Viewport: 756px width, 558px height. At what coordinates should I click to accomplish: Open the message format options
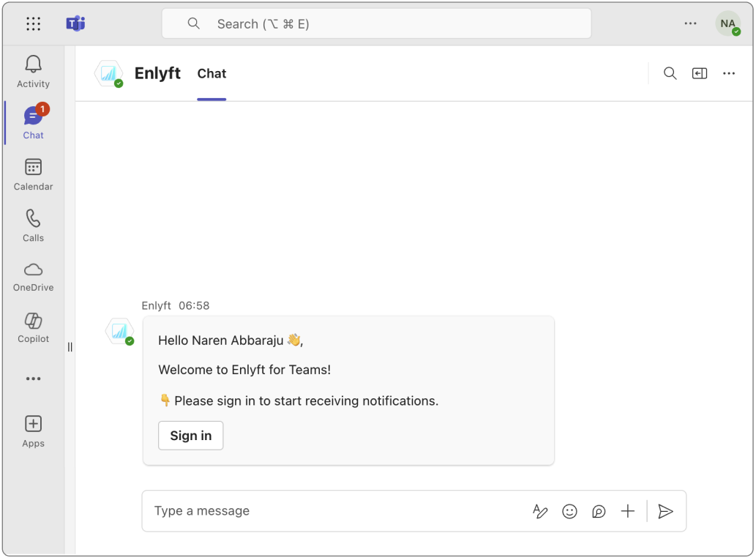(x=540, y=511)
